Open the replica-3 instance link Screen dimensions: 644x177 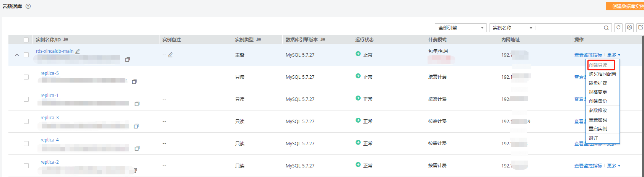point(50,118)
